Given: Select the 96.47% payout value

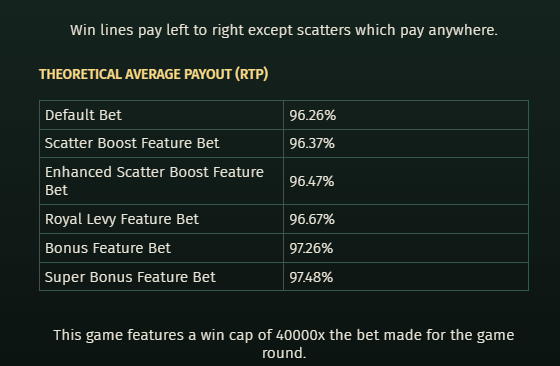Looking at the screenshot, I should point(312,181).
